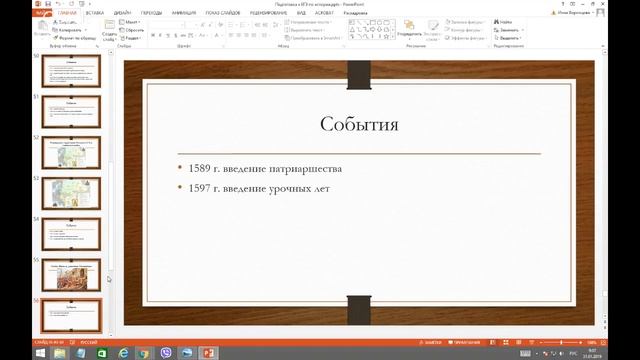Viewport: 640px width, 360px height.
Task: Open Quick Styles (Экспресс-стили) gallery
Action: point(432,30)
